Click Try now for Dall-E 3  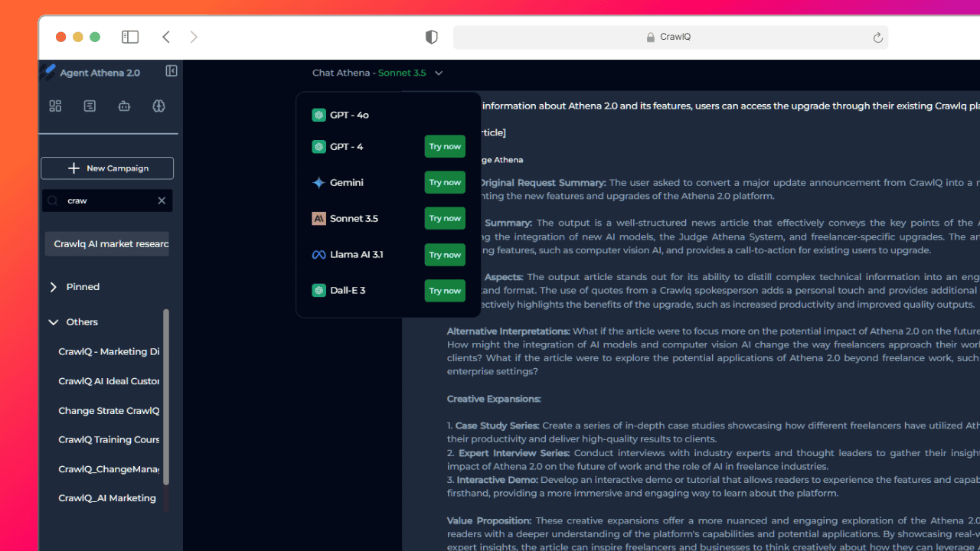click(x=445, y=291)
